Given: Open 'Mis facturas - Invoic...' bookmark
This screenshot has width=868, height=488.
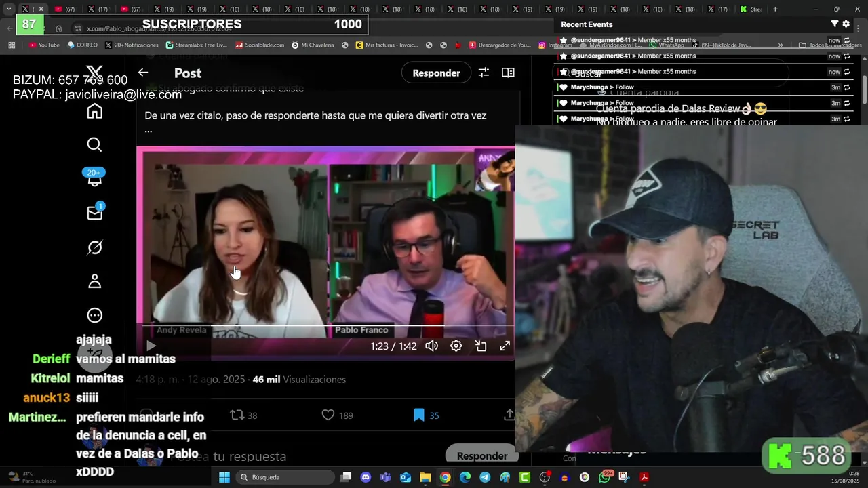Looking at the screenshot, I should coord(387,45).
